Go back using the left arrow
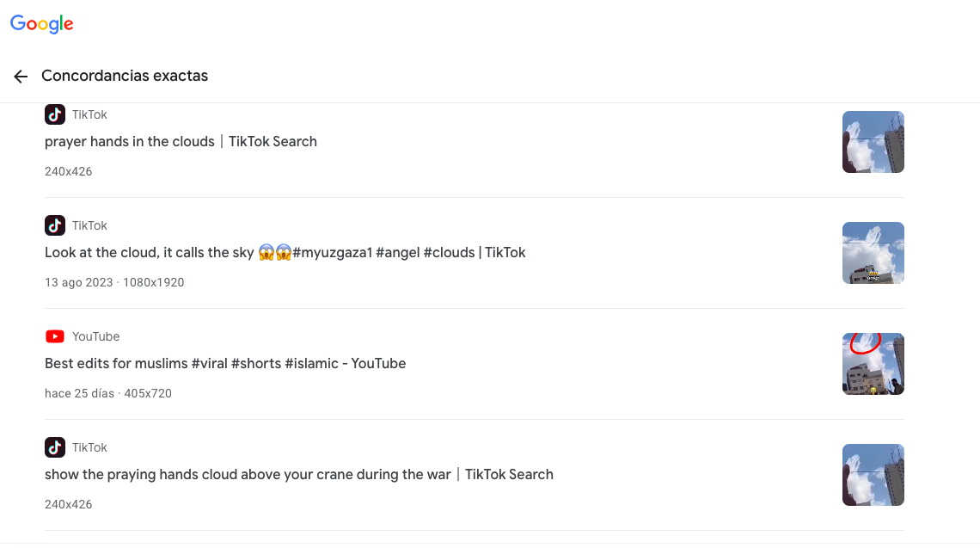This screenshot has height=548, width=980. click(21, 77)
